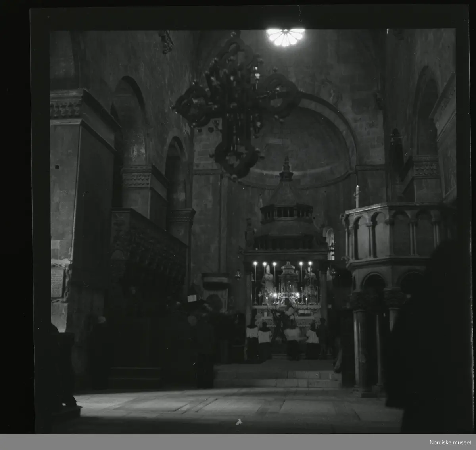Click the gray footer bar below the photo
The width and height of the screenshot is (476, 450).
click(x=198, y=442)
